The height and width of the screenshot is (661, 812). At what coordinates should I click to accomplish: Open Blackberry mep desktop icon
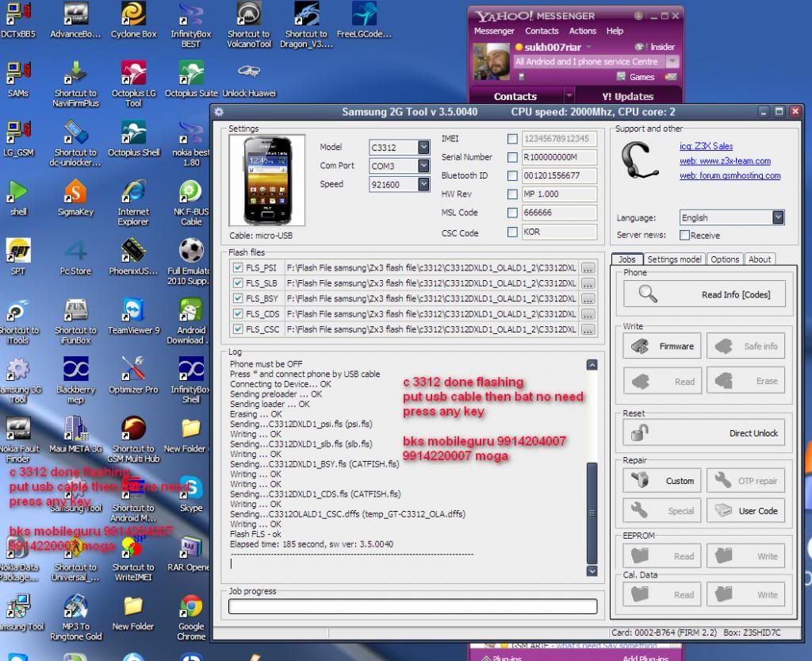point(75,380)
